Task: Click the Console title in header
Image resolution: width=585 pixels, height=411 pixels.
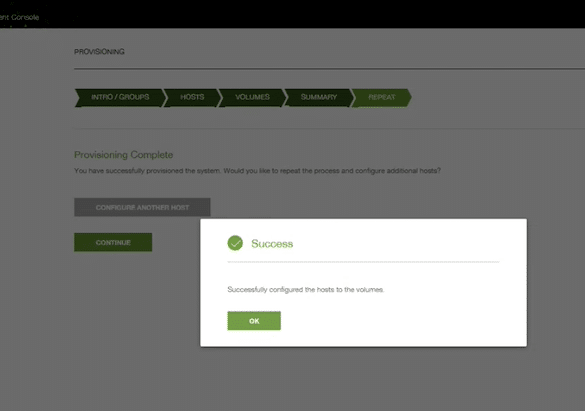Action: pyautogui.click(x=19, y=17)
